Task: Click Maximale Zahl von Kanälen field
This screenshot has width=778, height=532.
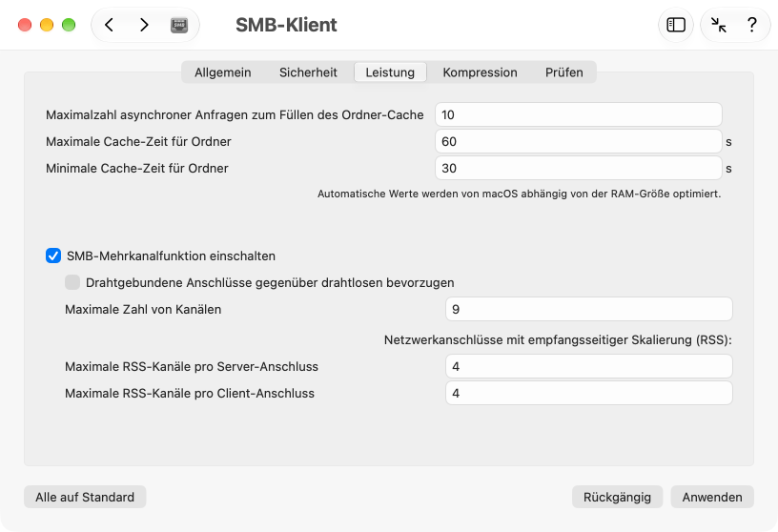Action: click(589, 309)
